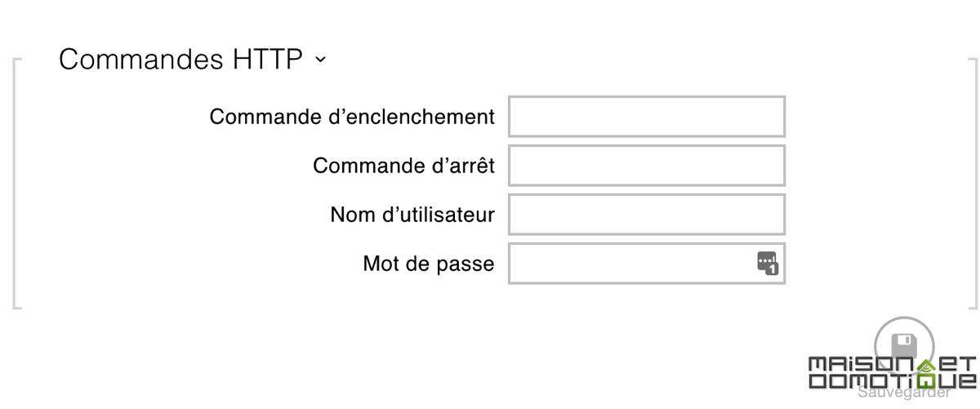Open password manager icon in Mot de passe
This screenshot has width=980, height=409.
coord(767,263)
